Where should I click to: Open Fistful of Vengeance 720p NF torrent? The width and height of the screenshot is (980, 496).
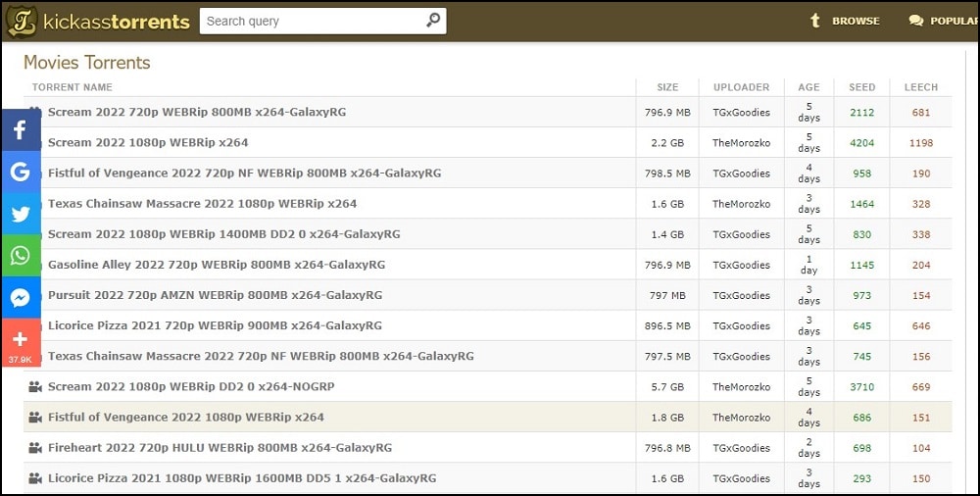tap(244, 174)
